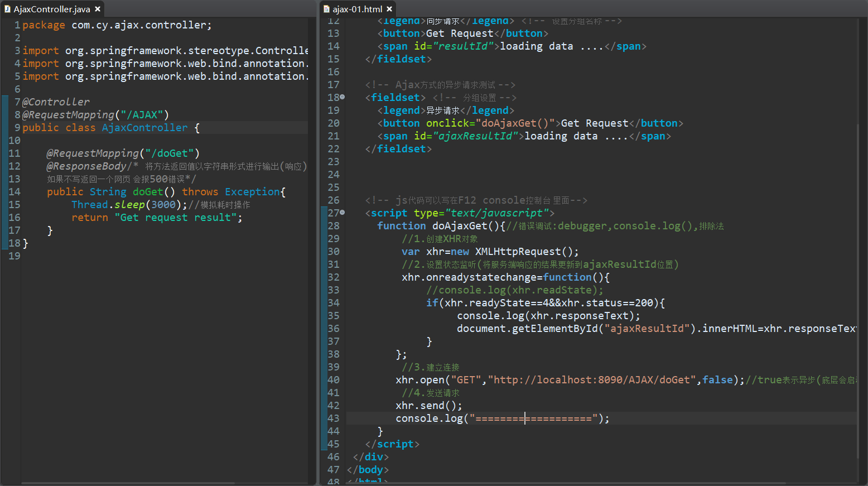This screenshot has height=486, width=868.
Task: Click line number 23 in the HTML editor gutter
Action: pos(334,162)
